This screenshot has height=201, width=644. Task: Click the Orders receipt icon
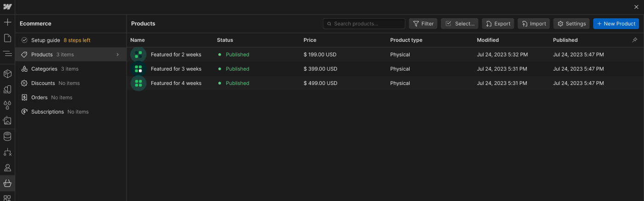24,97
